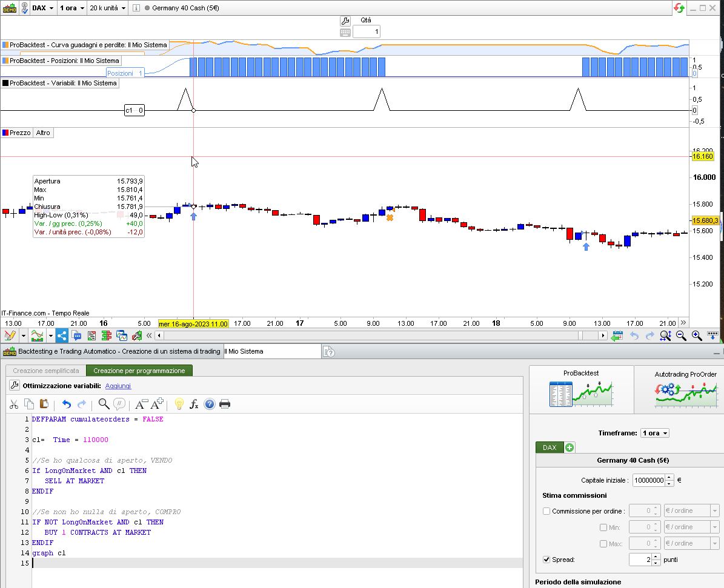Increase editor font size with A+ icon
Viewport: 724px width, 588px height.
(157, 405)
